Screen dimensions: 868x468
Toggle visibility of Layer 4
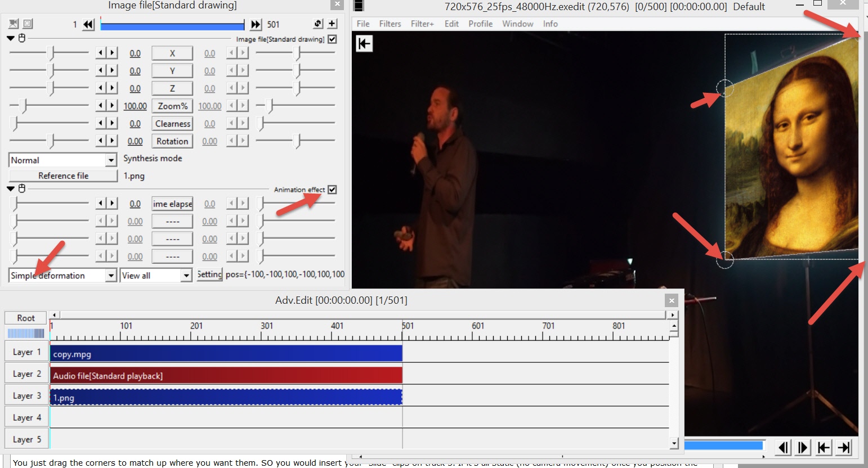click(x=26, y=417)
